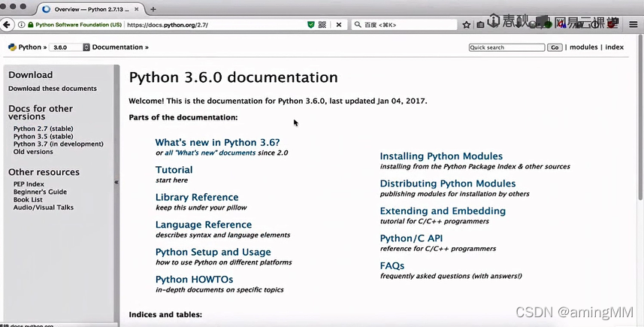Open the Python/C API link

point(411,238)
